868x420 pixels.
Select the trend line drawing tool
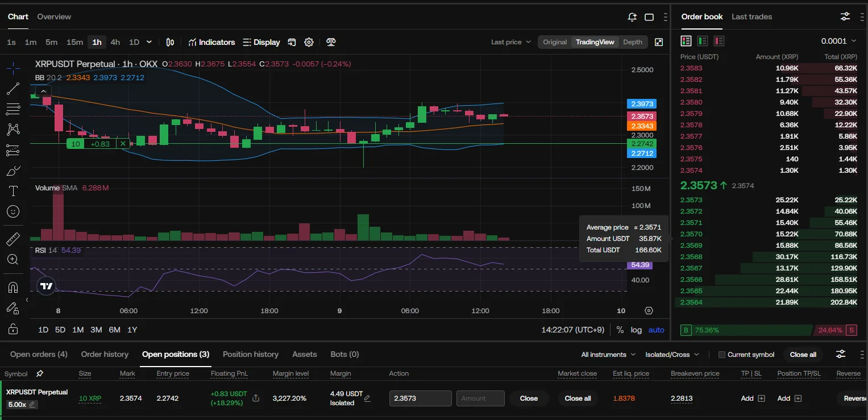tap(13, 89)
